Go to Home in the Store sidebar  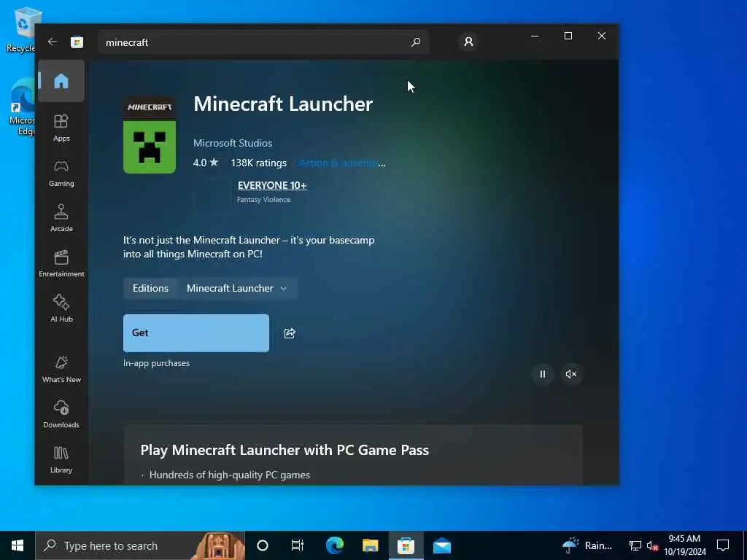(61, 81)
